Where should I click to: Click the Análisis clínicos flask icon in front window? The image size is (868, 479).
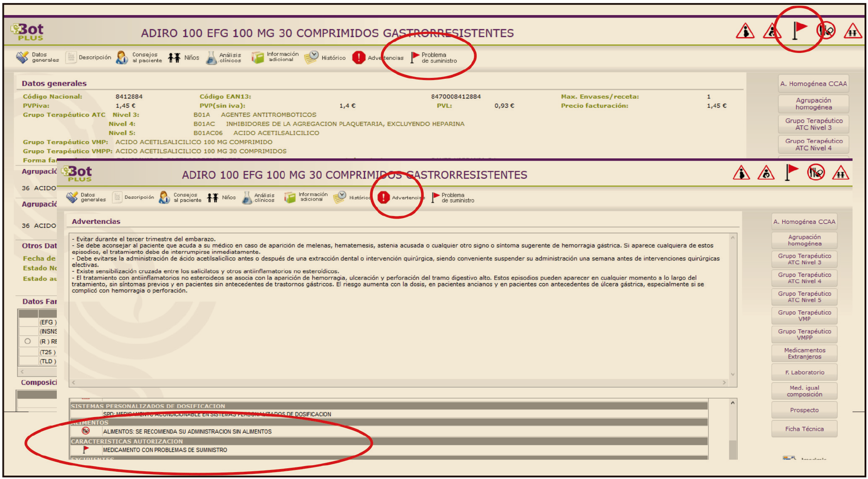coord(247,198)
